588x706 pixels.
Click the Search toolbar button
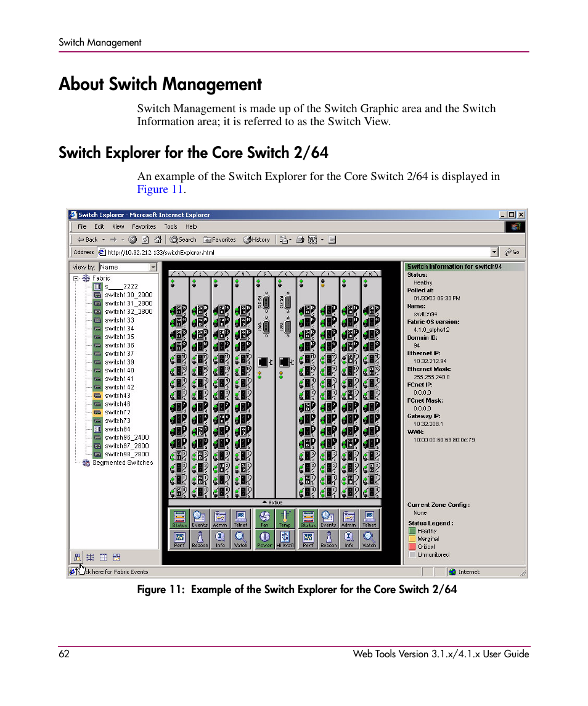[183, 239]
